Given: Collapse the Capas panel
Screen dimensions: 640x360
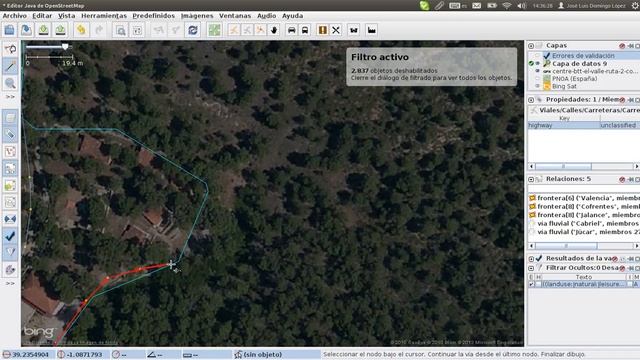Looking at the screenshot, I should click(531, 46).
